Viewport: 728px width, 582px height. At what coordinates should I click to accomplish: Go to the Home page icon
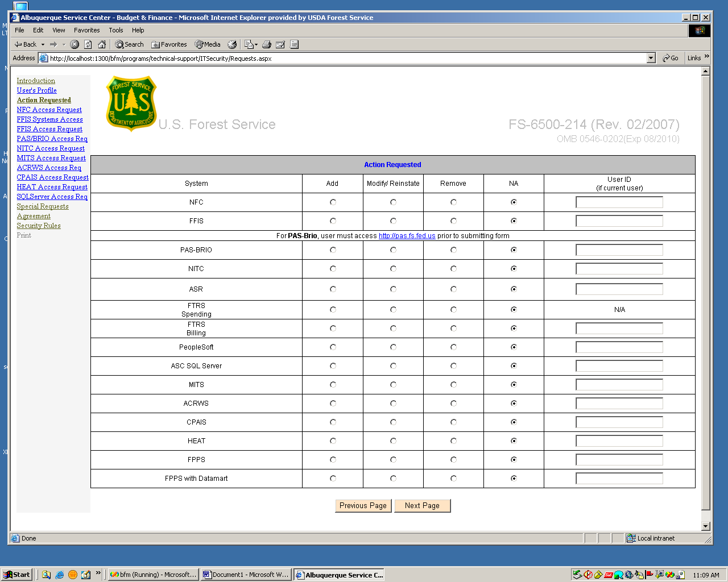click(102, 44)
